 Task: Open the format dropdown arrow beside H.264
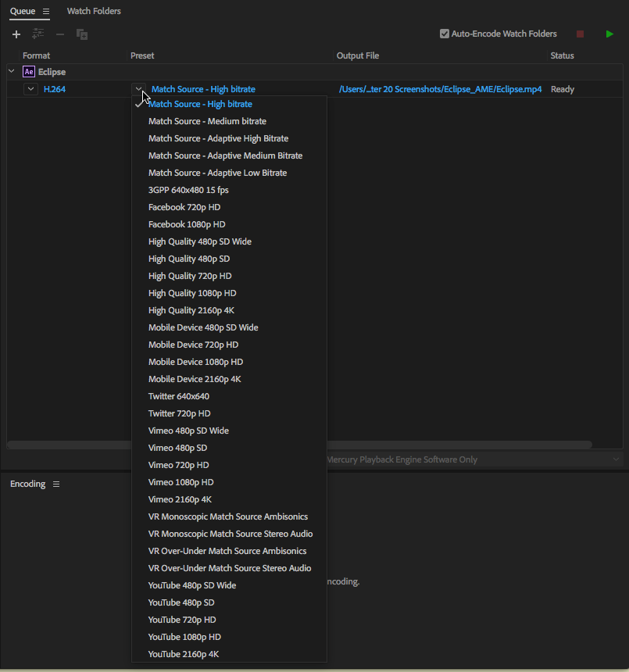(30, 89)
